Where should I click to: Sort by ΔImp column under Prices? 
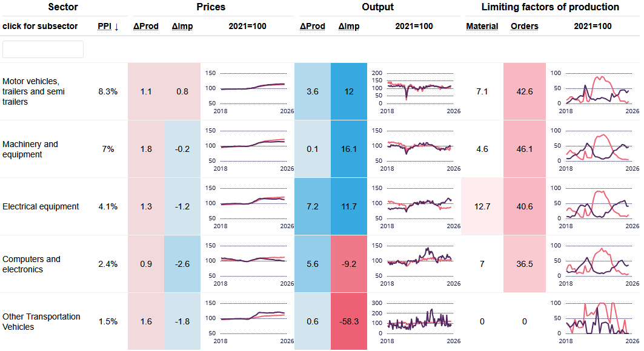pyautogui.click(x=182, y=27)
